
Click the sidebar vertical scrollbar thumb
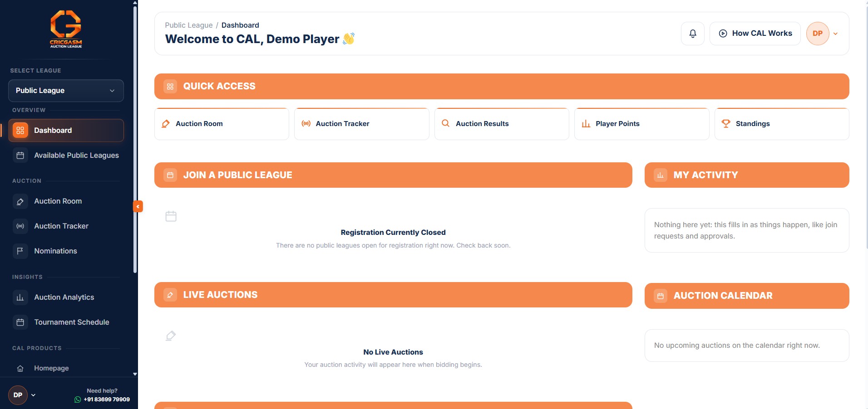click(135, 139)
